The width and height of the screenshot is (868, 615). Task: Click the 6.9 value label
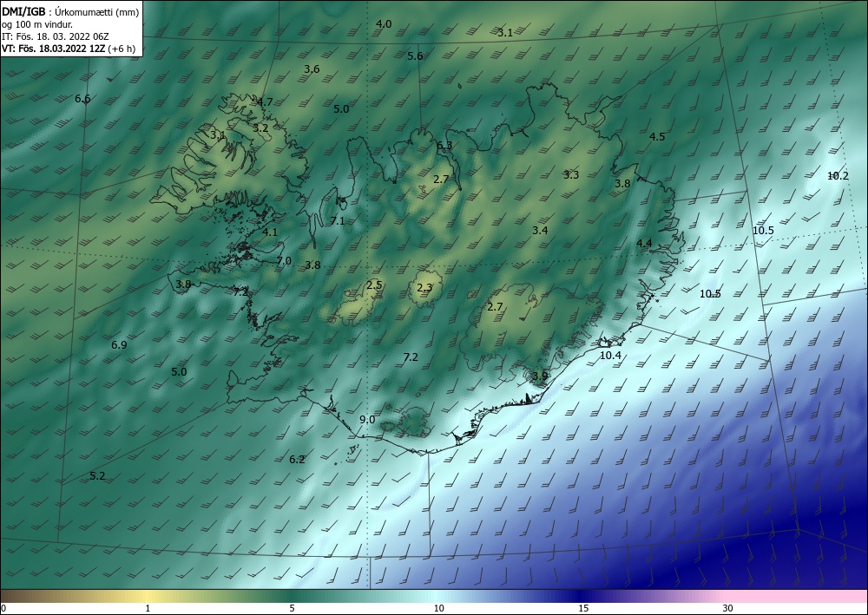[119, 345]
